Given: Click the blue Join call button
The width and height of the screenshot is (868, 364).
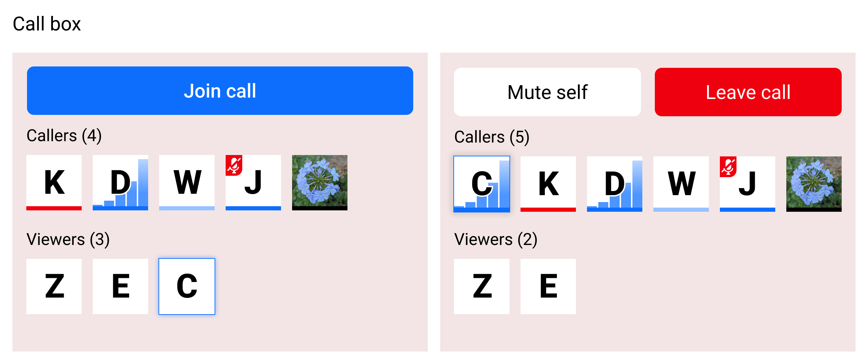Looking at the screenshot, I should tap(220, 91).
